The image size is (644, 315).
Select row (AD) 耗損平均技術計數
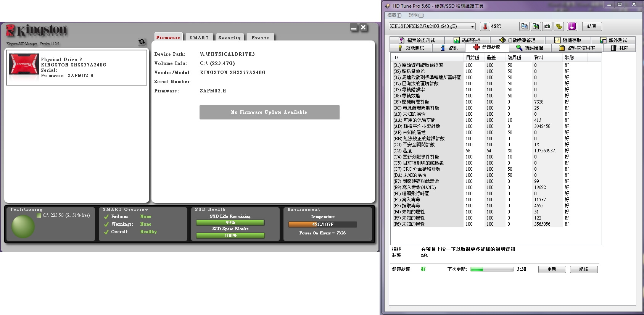click(496, 126)
